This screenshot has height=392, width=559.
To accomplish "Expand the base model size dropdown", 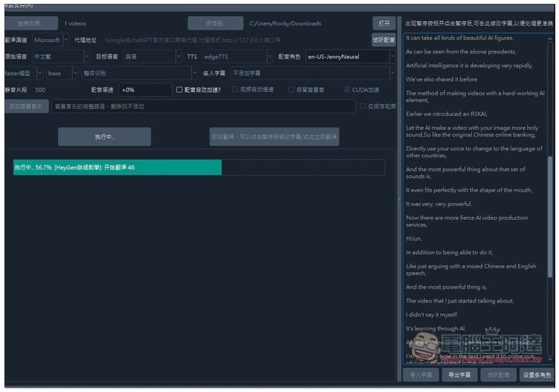I will (x=63, y=73).
